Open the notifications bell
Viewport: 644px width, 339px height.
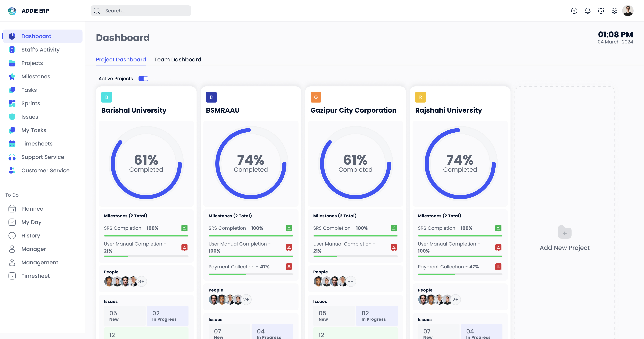(x=587, y=11)
